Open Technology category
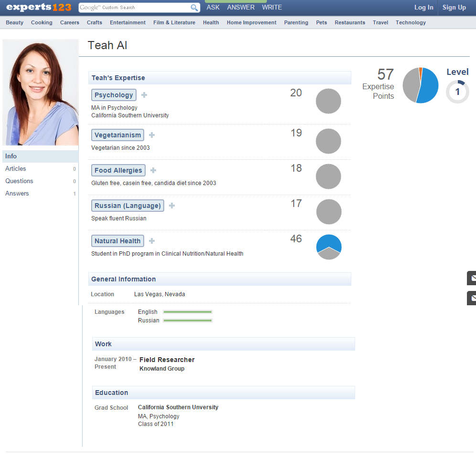This screenshot has height=466, width=476. tap(411, 22)
